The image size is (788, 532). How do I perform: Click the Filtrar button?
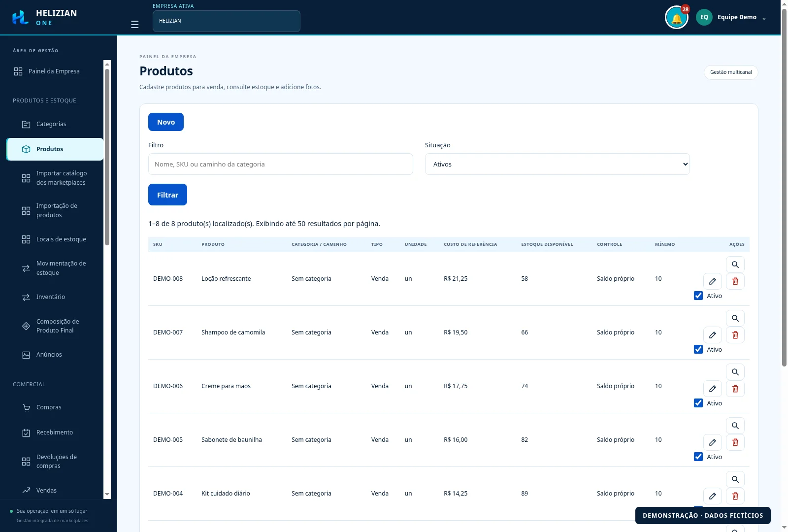(x=167, y=195)
